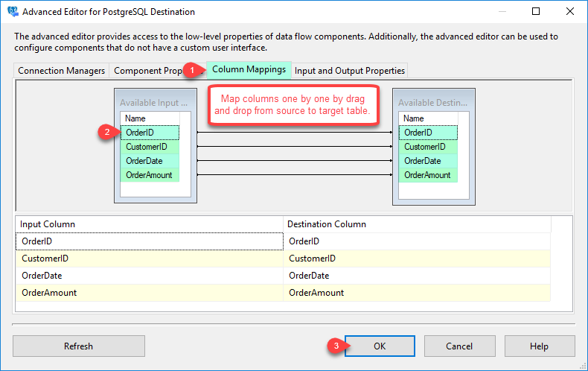Select OrderAmount in Available Destination list
The width and height of the screenshot is (588, 371).
pyautogui.click(x=428, y=175)
